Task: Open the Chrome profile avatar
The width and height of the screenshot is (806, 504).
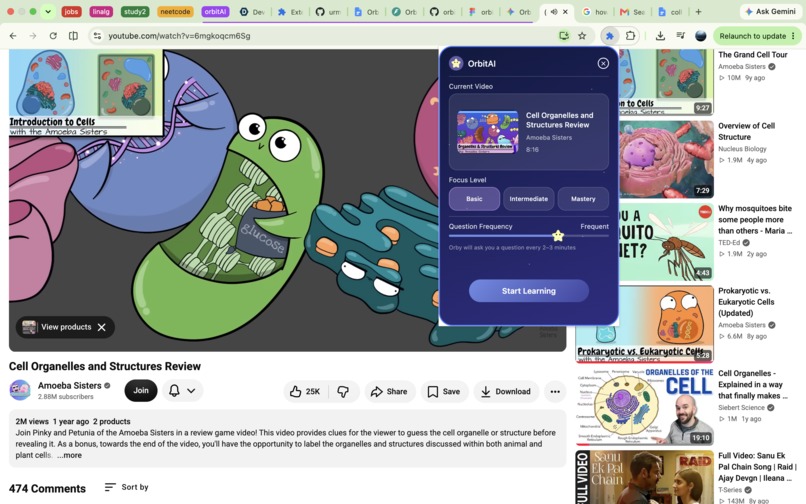Action: pos(701,36)
